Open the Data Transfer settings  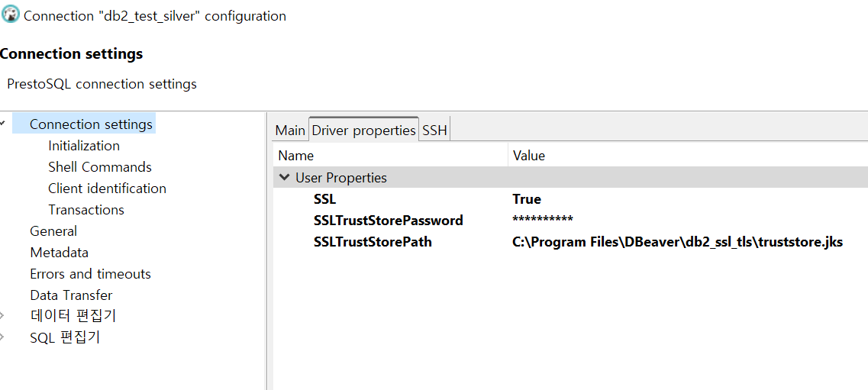coord(71,295)
